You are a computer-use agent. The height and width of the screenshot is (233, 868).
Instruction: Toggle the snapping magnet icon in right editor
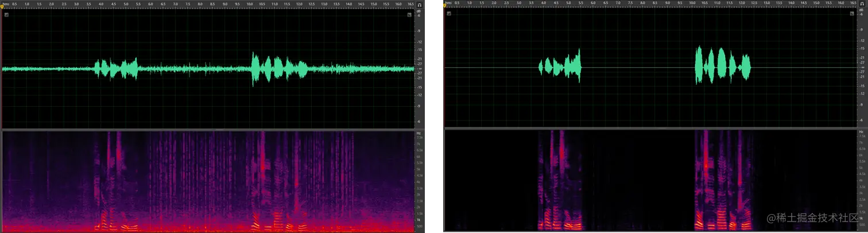(x=862, y=4)
